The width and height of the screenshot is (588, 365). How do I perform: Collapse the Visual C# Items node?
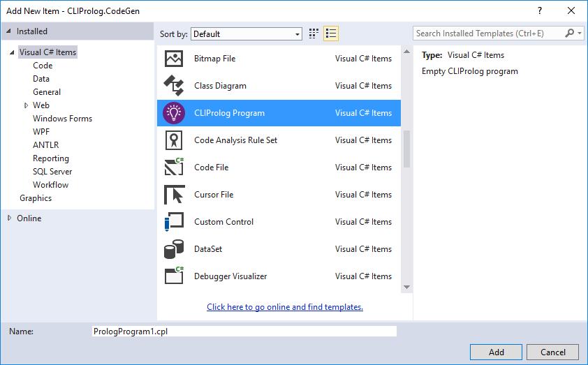tap(12, 52)
